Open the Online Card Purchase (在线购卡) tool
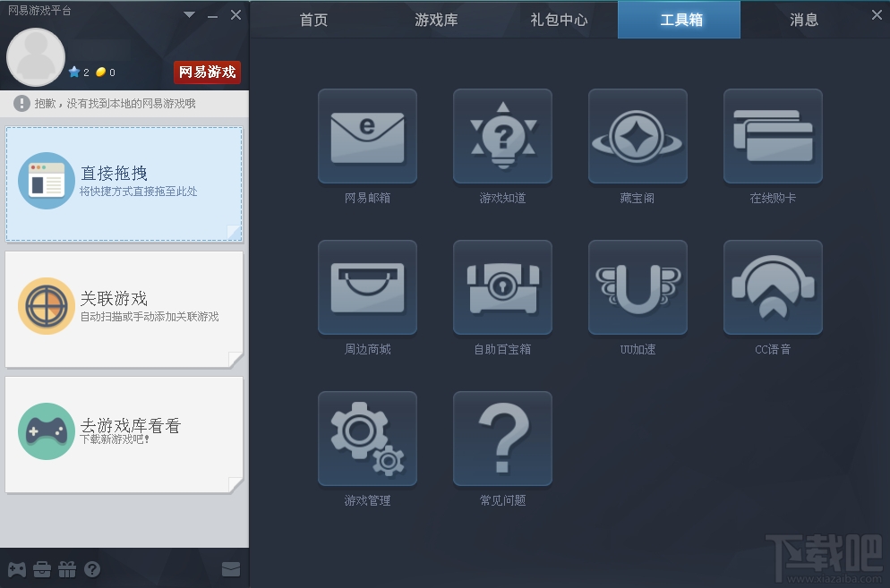The height and width of the screenshot is (588, 890). (x=773, y=136)
